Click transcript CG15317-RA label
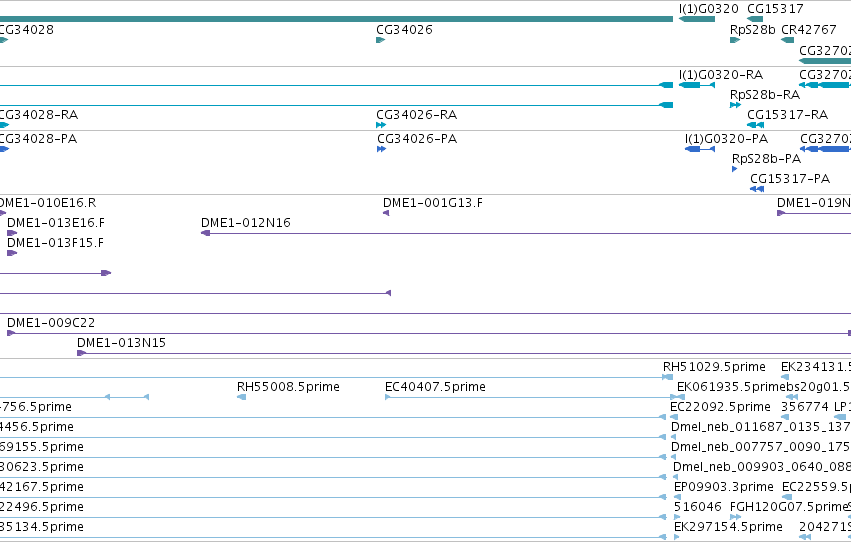Image resolution: width=851 pixels, height=542 pixels. click(788, 115)
